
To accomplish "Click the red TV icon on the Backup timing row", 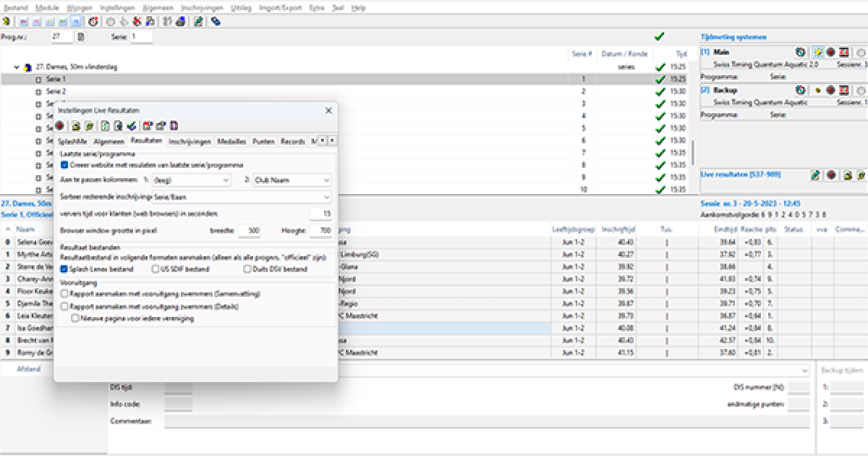I will tap(843, 90).
